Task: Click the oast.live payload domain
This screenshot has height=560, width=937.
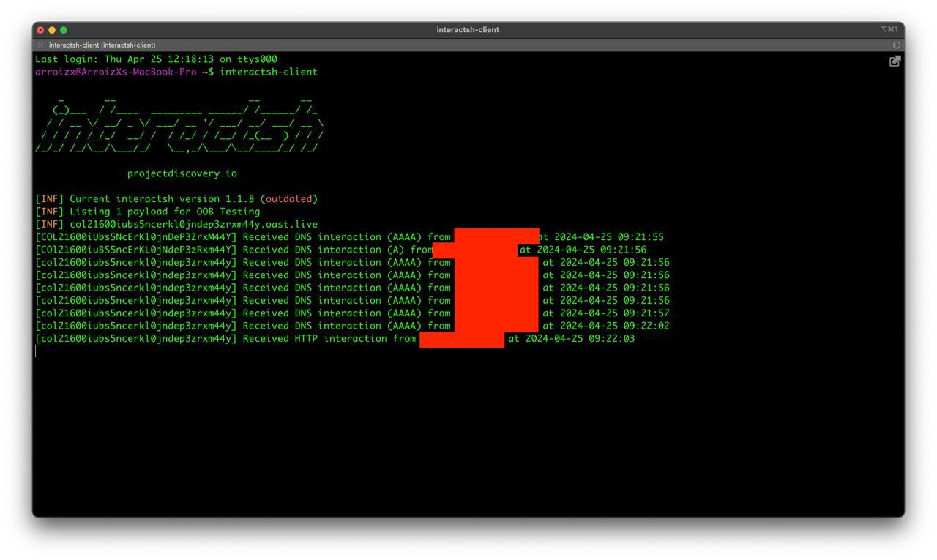Action: (x=194, y=224)
